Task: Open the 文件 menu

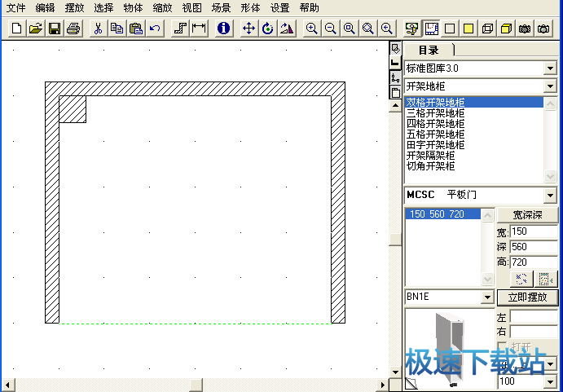Action: point(16,7)
